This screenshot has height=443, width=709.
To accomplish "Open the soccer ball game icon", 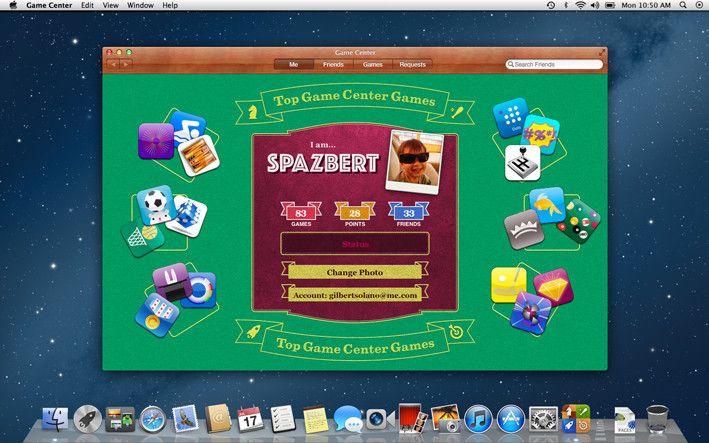I will (155, 204).
